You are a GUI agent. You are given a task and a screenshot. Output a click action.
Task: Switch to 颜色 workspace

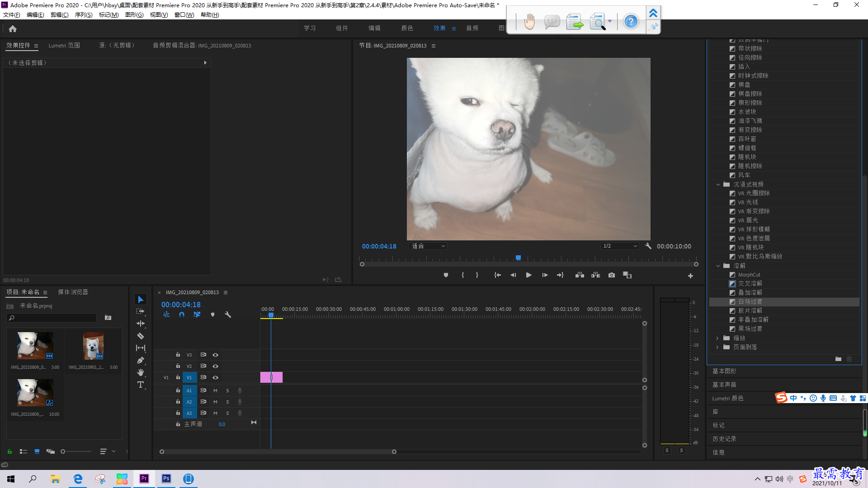pyautogui.click(x=407, y=28)
